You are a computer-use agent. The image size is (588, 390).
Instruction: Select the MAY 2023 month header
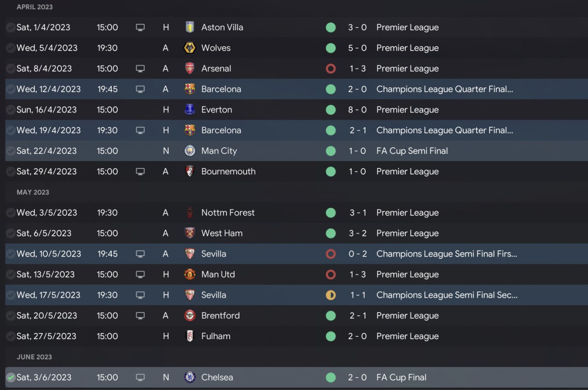33,192
